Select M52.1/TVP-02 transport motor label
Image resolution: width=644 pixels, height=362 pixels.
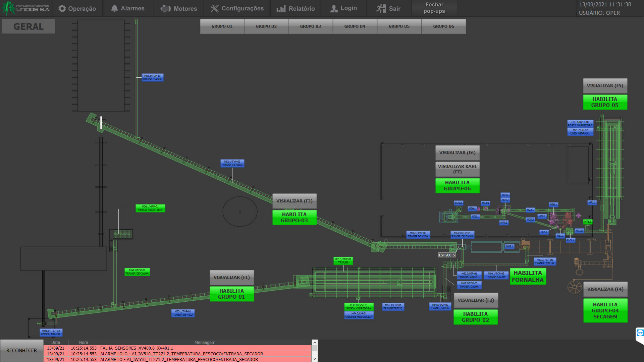point(232,163)
